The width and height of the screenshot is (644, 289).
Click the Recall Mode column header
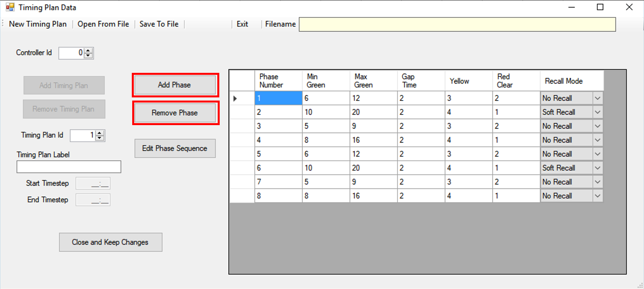572,81
